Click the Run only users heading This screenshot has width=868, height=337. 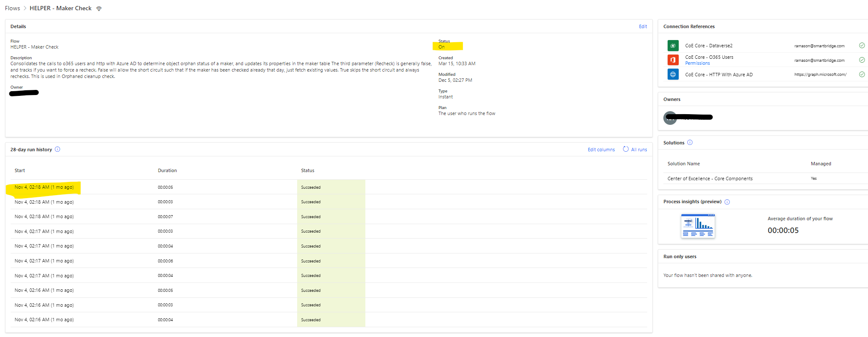680,256
